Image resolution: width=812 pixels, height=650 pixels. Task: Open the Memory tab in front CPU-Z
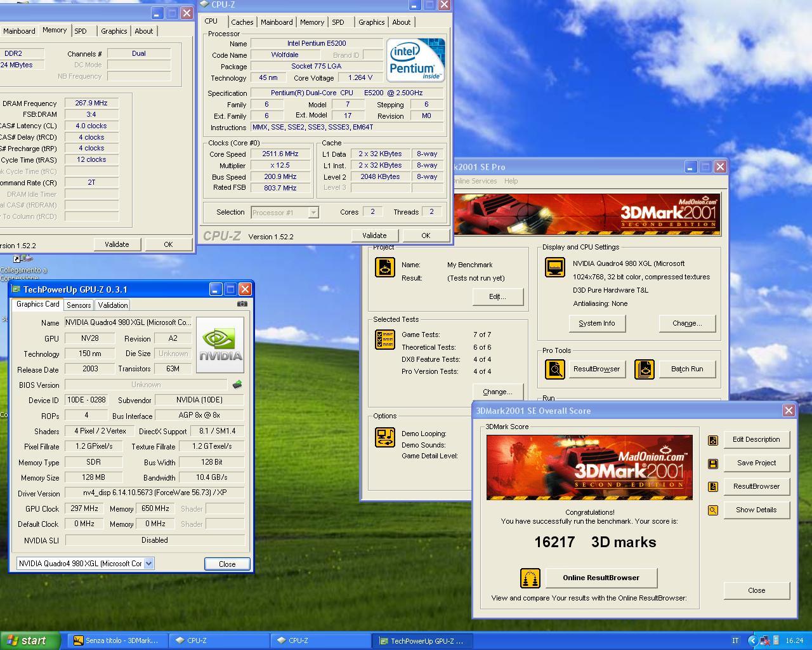312,22
